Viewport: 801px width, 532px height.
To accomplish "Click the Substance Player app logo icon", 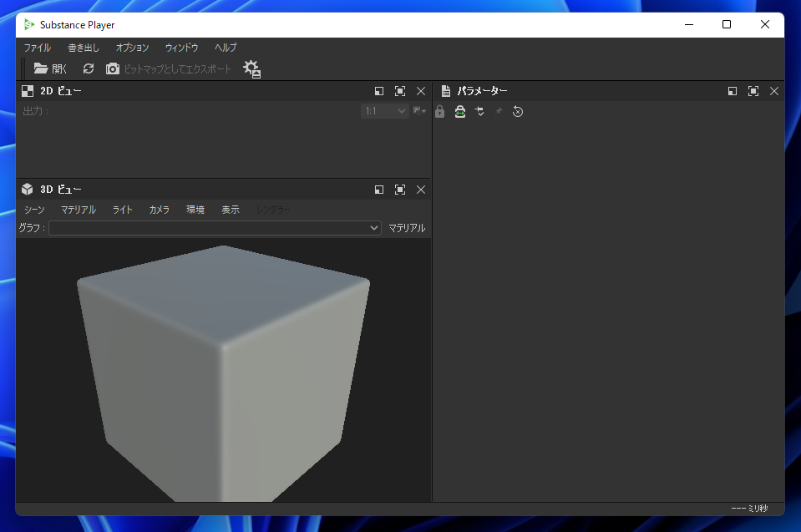I will (29, 24).
